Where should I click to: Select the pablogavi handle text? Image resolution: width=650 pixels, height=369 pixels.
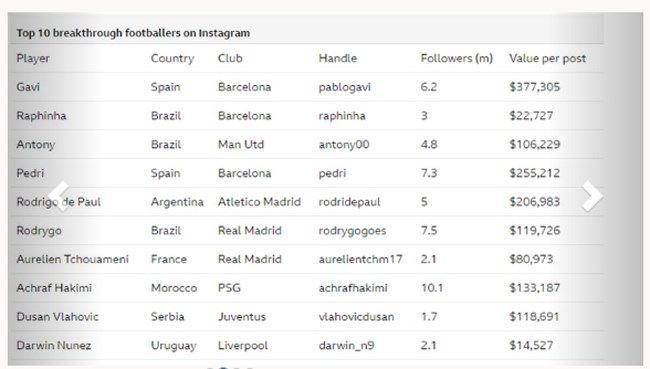pos(344,87)
